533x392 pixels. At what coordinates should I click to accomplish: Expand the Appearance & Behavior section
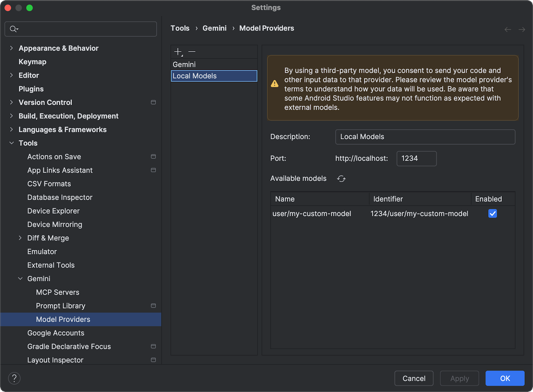tap(11, 48)
